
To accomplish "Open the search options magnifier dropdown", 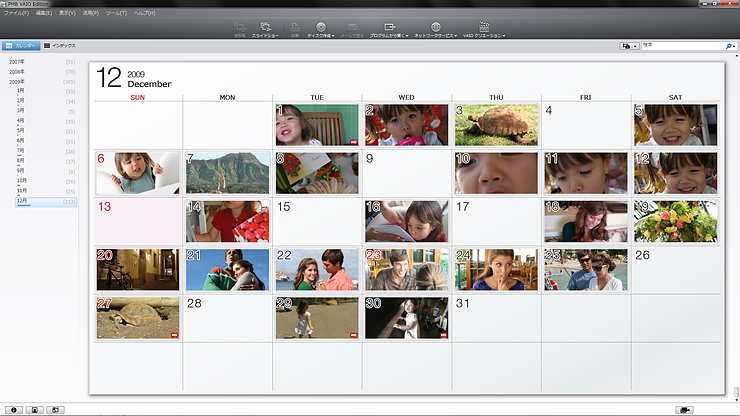I will point(730,46).
